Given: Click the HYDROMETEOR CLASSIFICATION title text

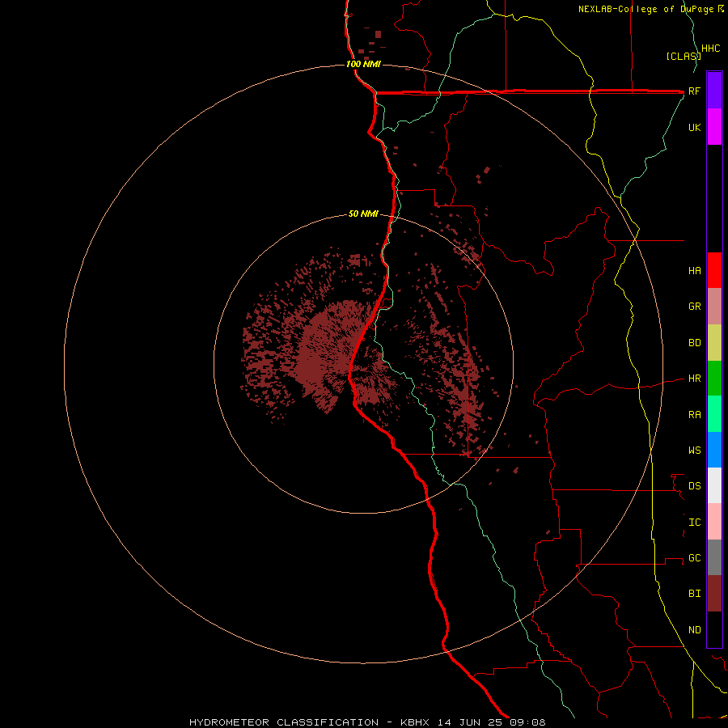Looking at the screenshot, I should (x=284, y=722).
